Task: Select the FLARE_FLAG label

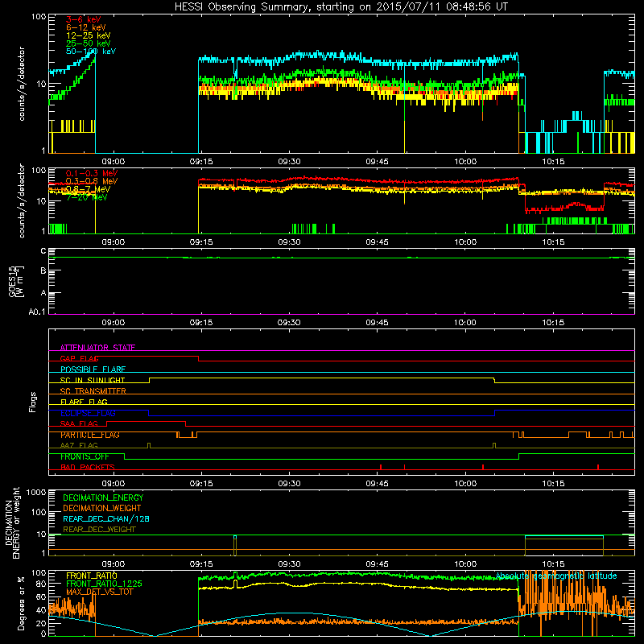Action: coord(84,402)
